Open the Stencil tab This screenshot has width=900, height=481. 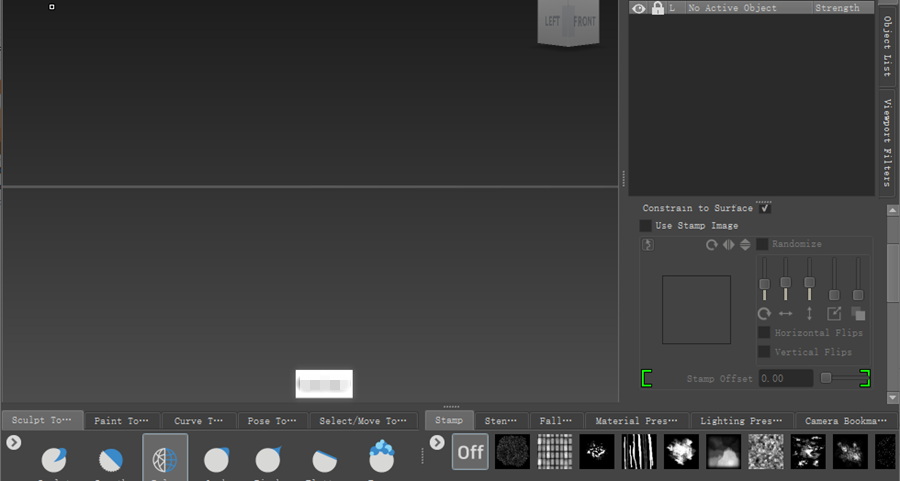pos(501,421)
